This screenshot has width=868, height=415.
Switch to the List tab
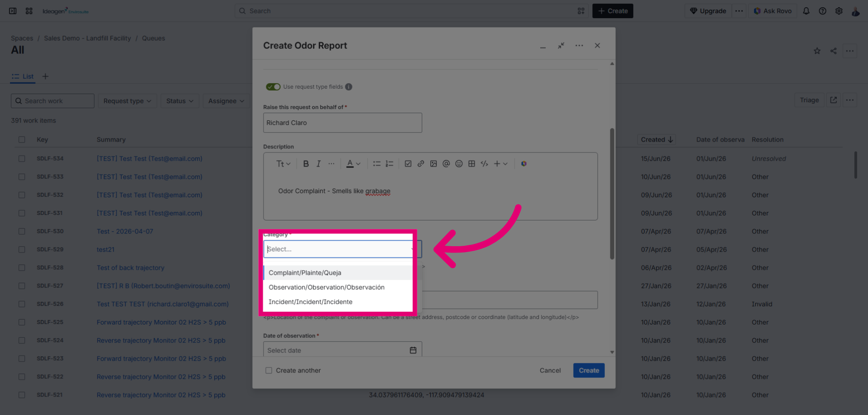tap(23, 76)
